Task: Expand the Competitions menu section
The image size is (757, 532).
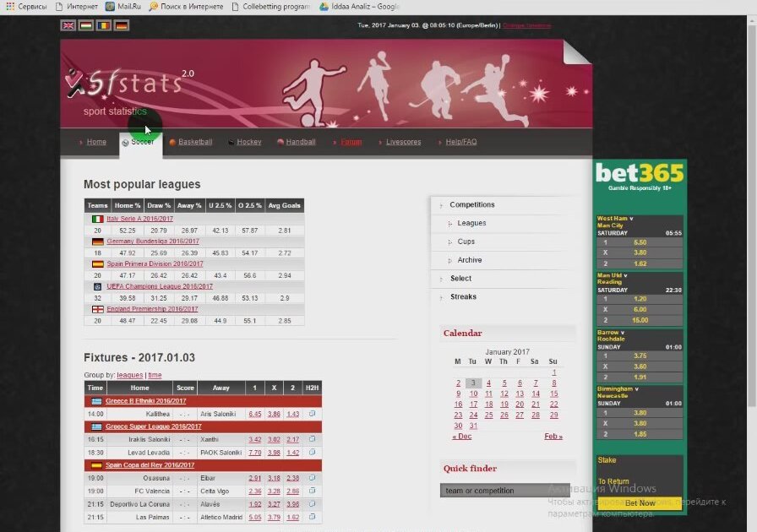Action: pyautogui.click(x=471, y=204)
